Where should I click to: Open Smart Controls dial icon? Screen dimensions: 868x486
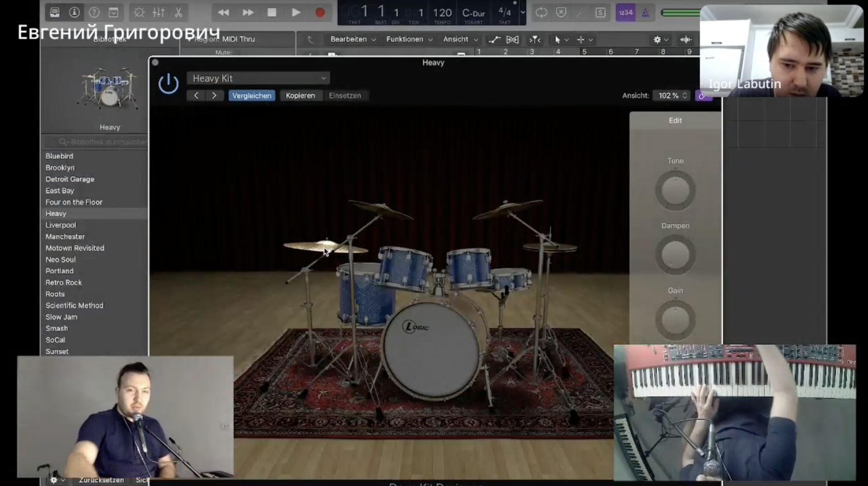(139, 12)
